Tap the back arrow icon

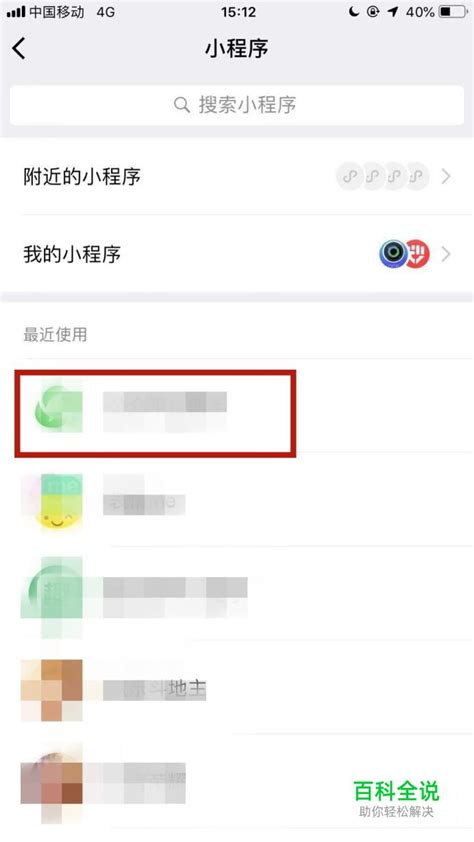[x=19, y=48]
